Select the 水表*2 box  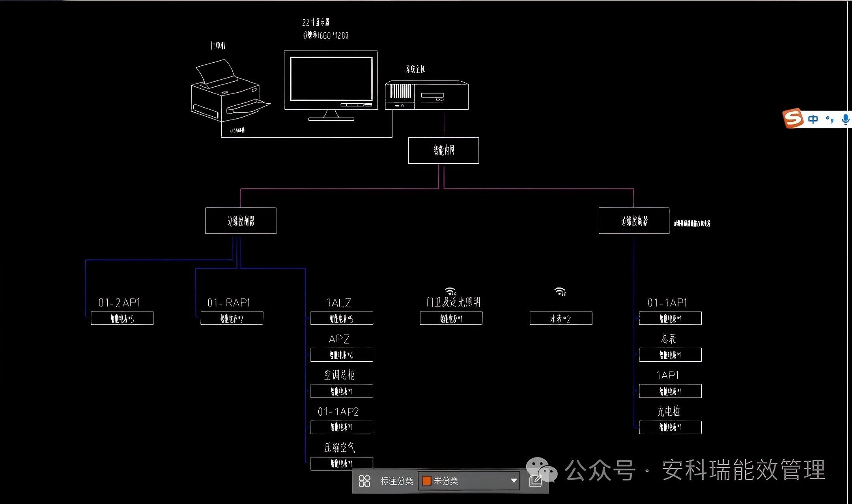561,318
